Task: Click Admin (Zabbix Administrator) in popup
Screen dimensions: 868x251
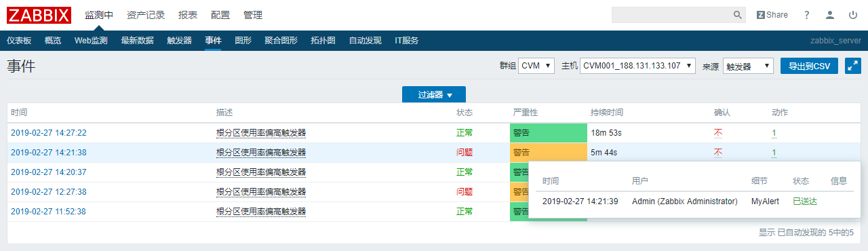Action: coord(684,201)
